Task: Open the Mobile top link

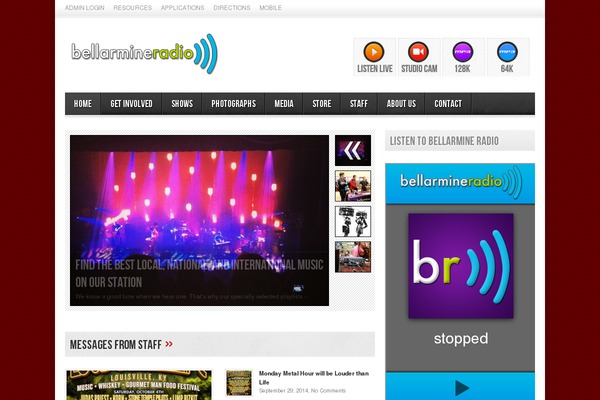Action: [x=271, y=8]
